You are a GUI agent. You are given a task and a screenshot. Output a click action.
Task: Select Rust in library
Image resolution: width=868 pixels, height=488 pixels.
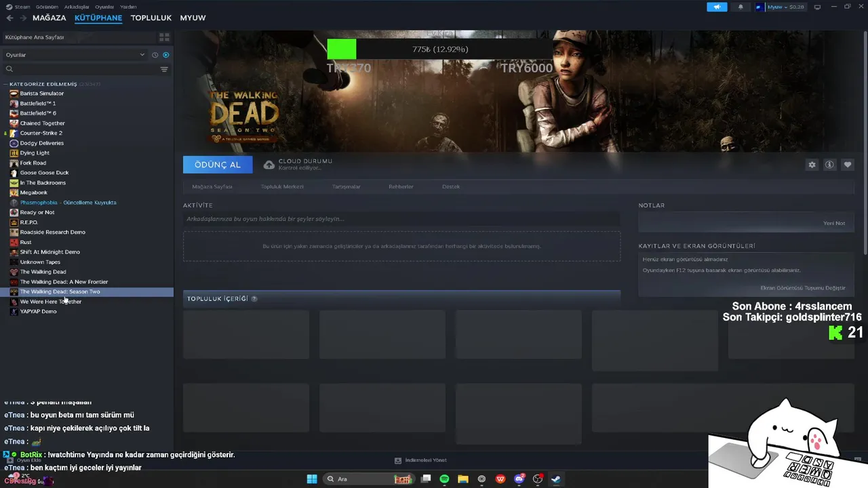click(x=87, y=242)
